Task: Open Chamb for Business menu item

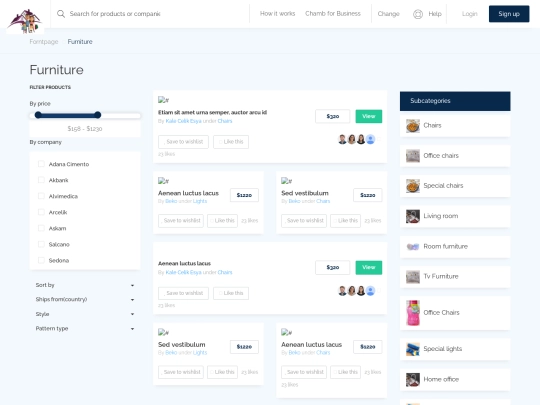Action: 333,13
